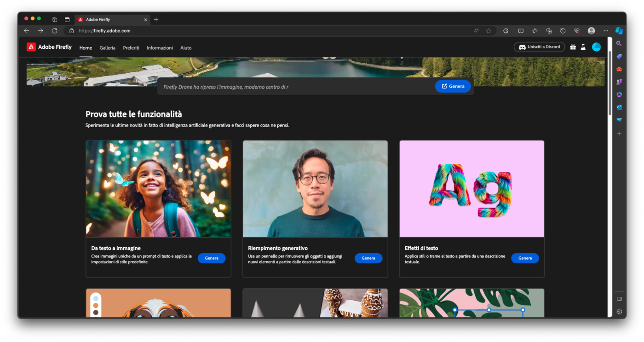Image resolution: width=644 pixels, height=342 pixels.
Task: Open the gift icon in Firefly header
Action: tap(573, 47)
